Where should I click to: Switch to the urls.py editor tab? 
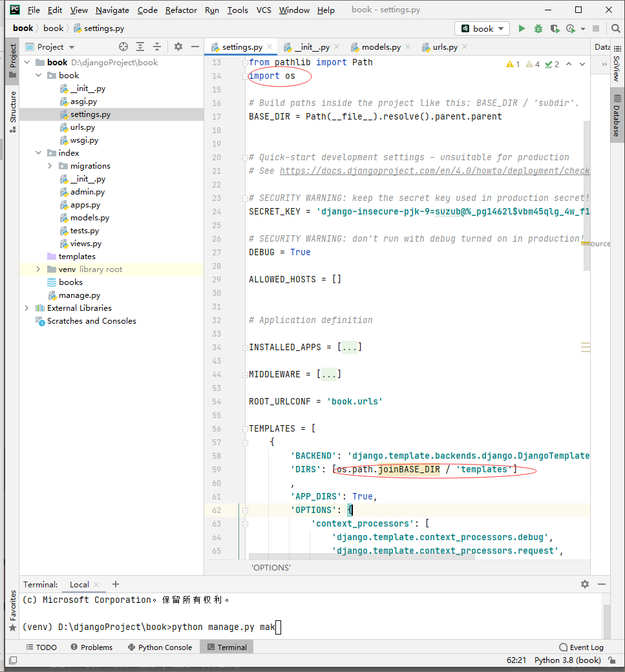tap(445, 47)
